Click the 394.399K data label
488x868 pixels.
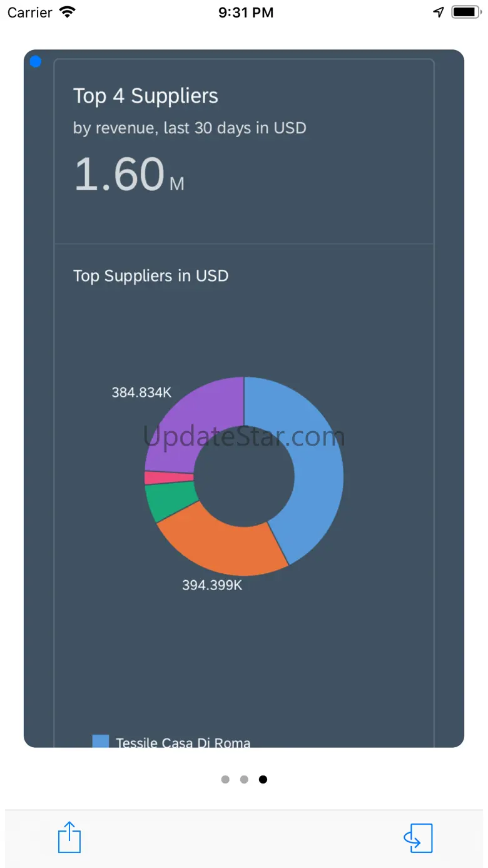coord(212,585)
